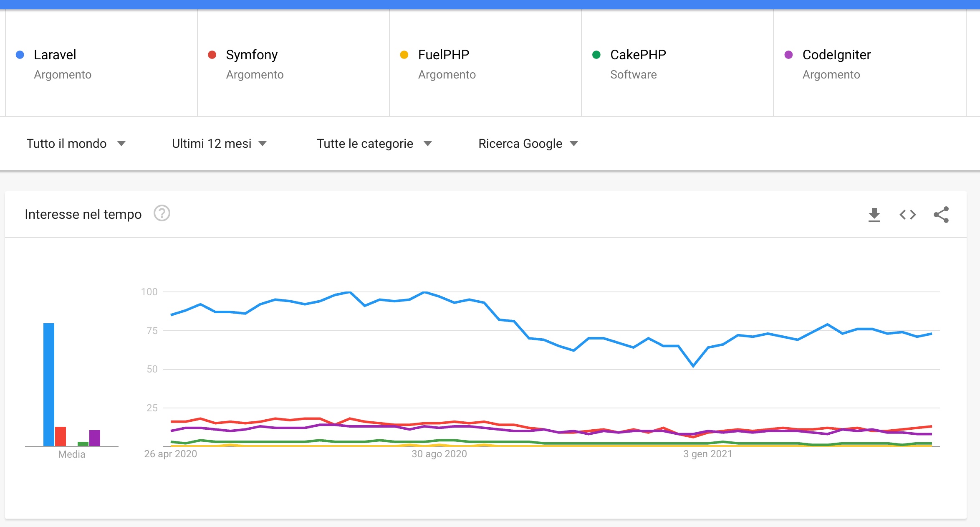The height and width of the screenshot is (527, 980).
Task: Click the purple CodeIgniter color dot
Action: click(788, 55)
